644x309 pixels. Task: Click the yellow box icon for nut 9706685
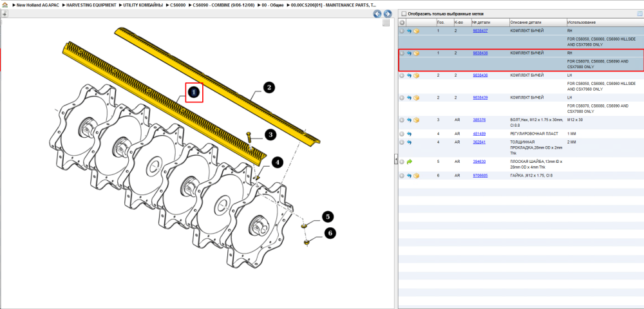pyautogui.click(x=417, y=176)
